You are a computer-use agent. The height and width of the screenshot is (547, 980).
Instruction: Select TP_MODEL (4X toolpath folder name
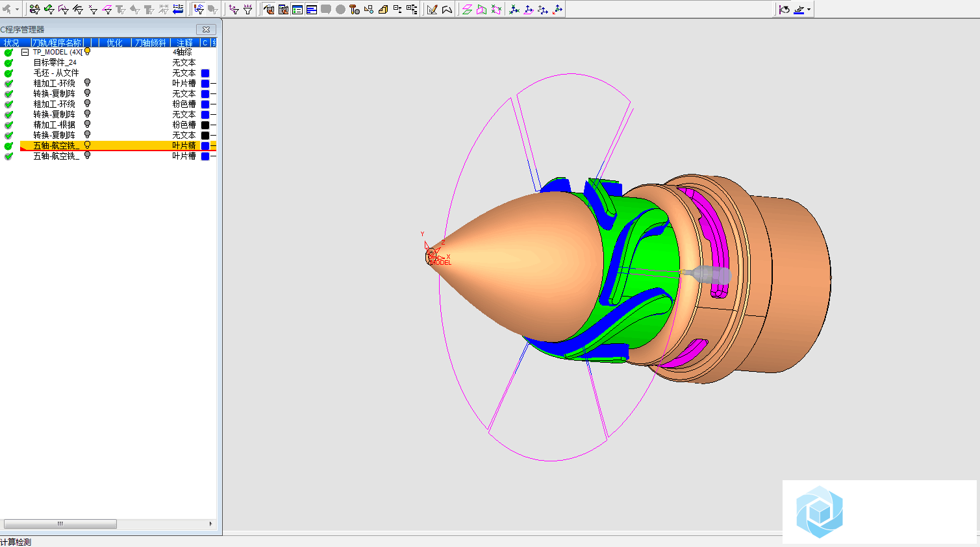(x=57, y=52)
